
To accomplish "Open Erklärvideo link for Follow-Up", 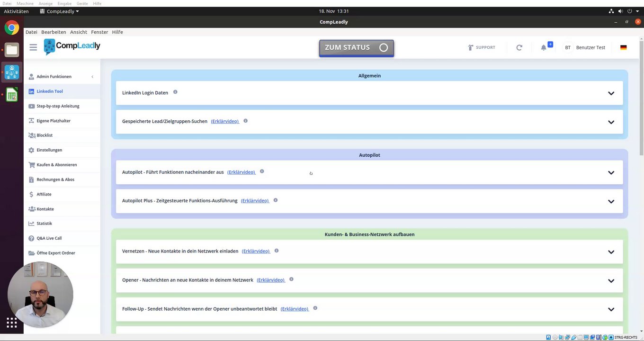I will (x=295, y=309).
